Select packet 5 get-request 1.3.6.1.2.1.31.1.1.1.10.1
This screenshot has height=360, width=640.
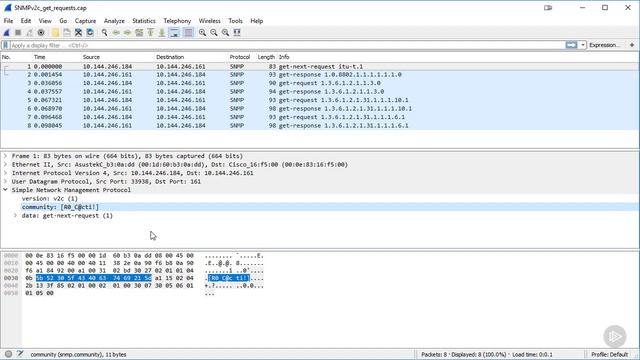click(x=320, y=100)
